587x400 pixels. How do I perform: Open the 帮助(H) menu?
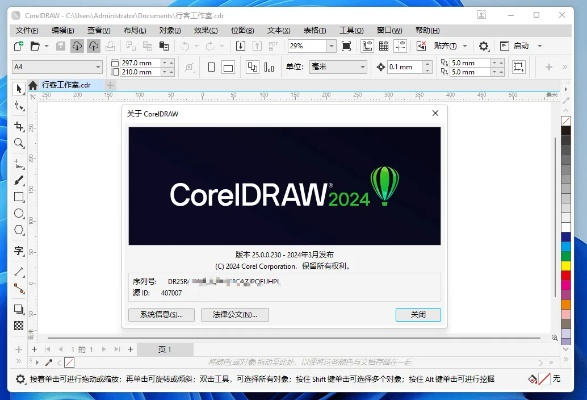[x=428, y=30]
